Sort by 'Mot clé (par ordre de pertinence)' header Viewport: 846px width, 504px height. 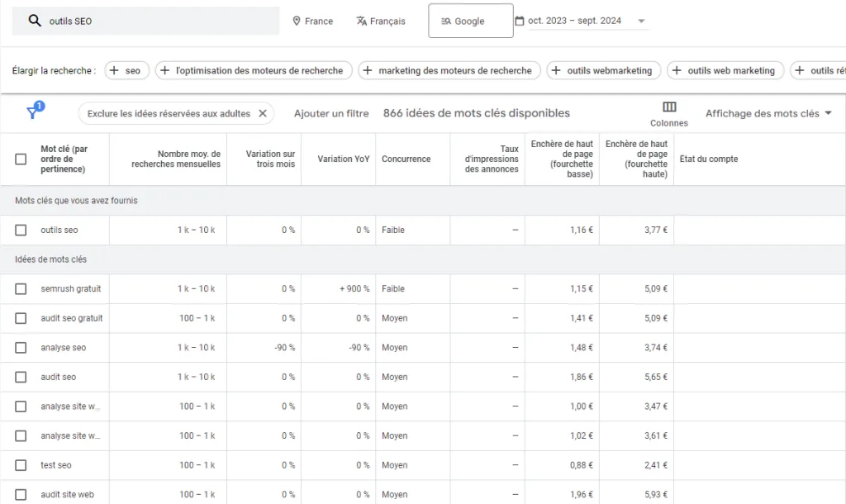64,159
